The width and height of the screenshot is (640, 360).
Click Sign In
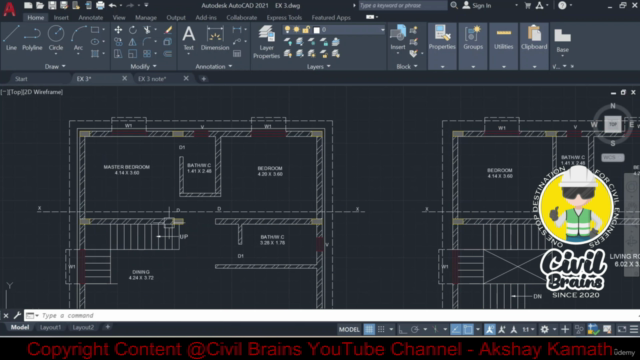(477, 5)
